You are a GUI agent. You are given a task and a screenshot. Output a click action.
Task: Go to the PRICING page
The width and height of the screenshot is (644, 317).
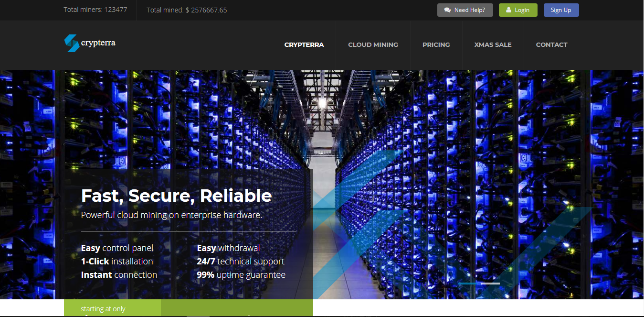(436, 44)
